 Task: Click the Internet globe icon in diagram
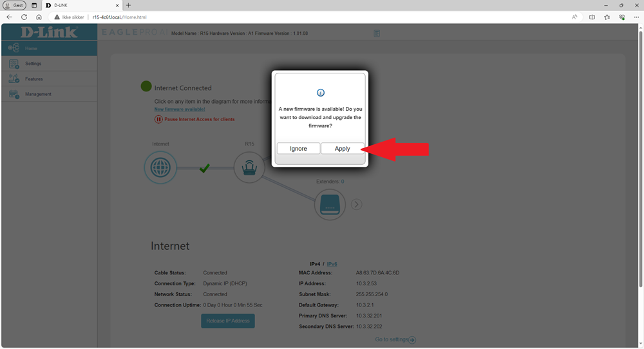click(160, 167)
